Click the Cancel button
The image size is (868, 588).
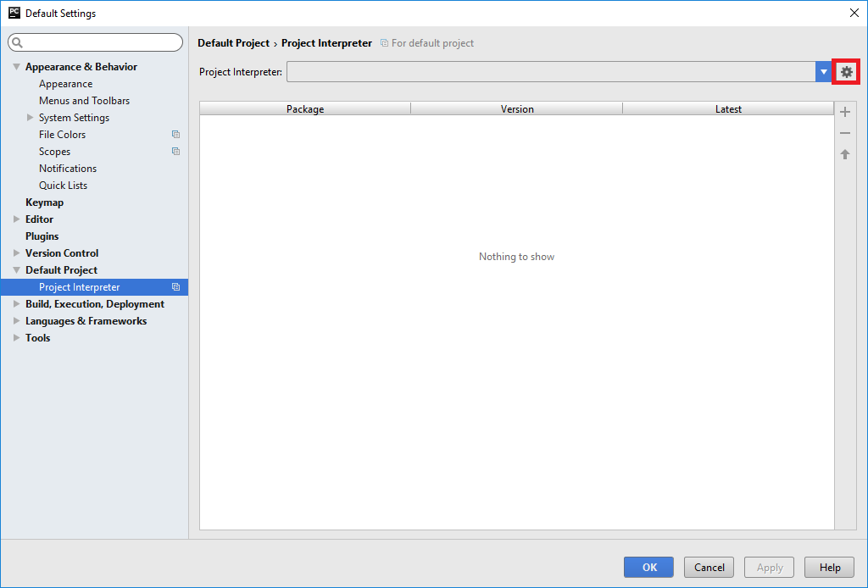point(709,568)
